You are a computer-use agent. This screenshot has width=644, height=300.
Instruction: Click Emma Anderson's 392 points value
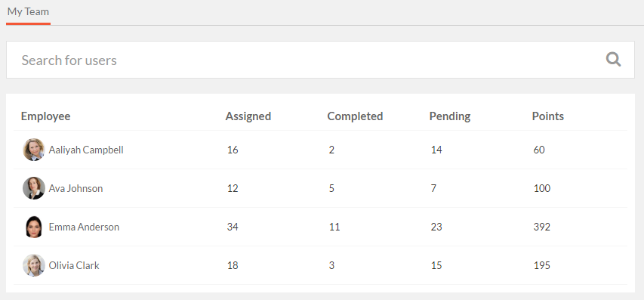coord(542,227)
